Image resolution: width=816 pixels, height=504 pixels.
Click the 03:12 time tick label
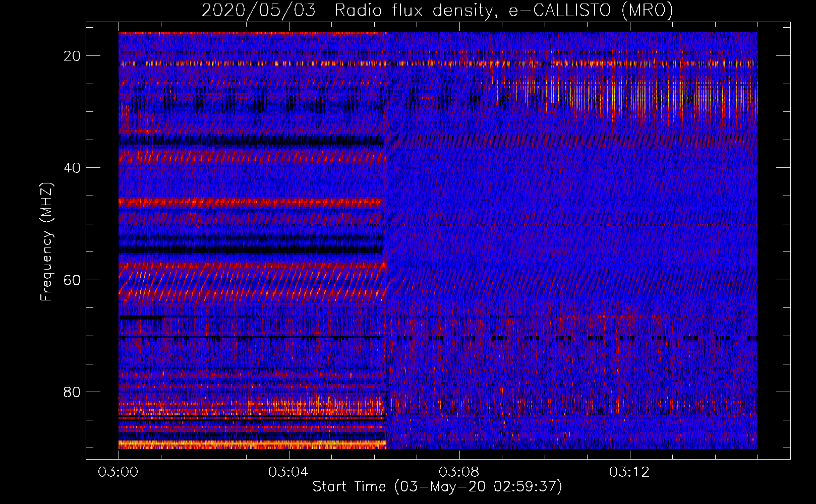(x=629, y=472)
